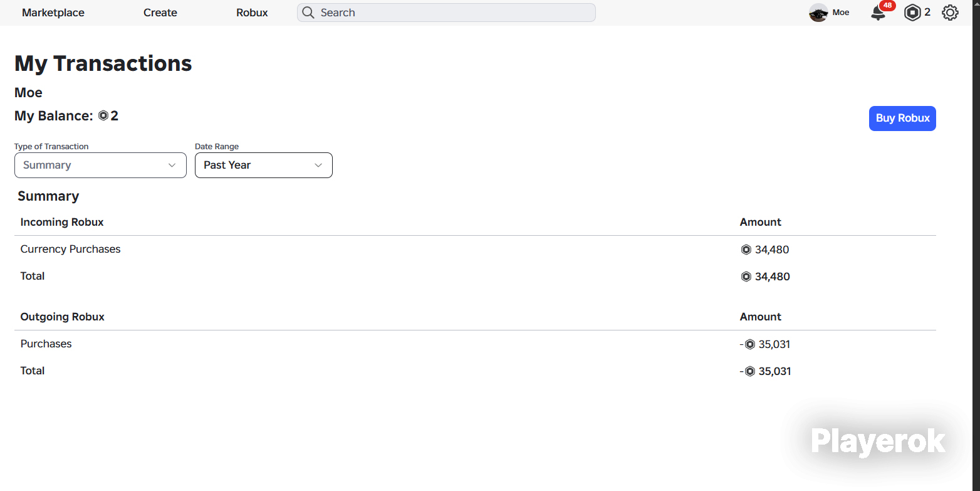Click the Moe name under My Transactions
The width and height of the screenshot is (980, 491).
tap(28, 93)
